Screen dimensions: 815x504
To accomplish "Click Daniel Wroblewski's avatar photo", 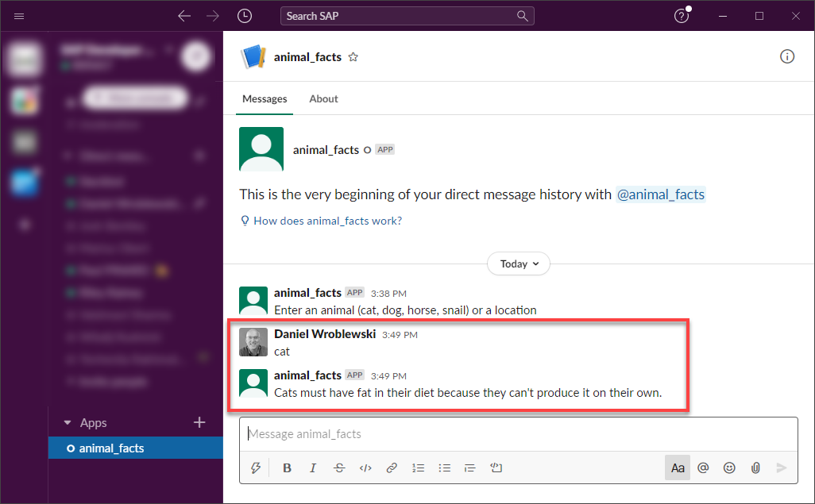I will 253,342.
